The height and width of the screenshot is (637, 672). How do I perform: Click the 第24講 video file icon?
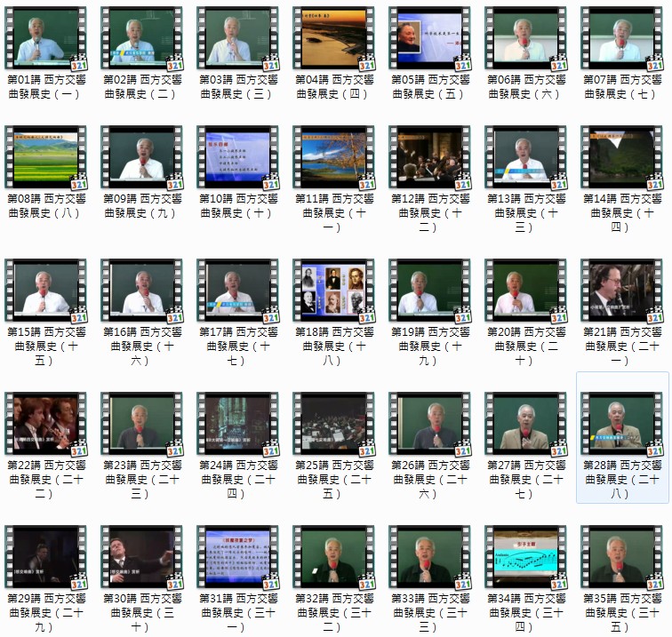tap(237, 424)
